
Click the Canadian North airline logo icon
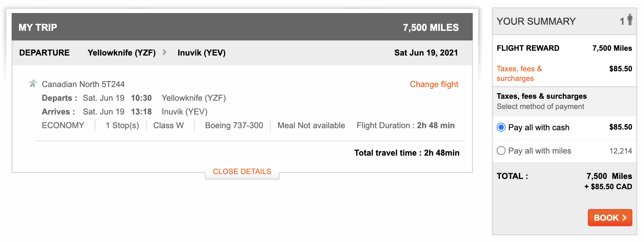pyautogui.click(x=33, y=83)
